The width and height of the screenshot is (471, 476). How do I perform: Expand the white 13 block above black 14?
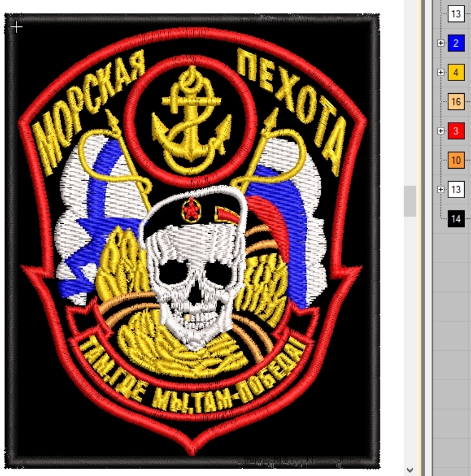tap(440, 190)
